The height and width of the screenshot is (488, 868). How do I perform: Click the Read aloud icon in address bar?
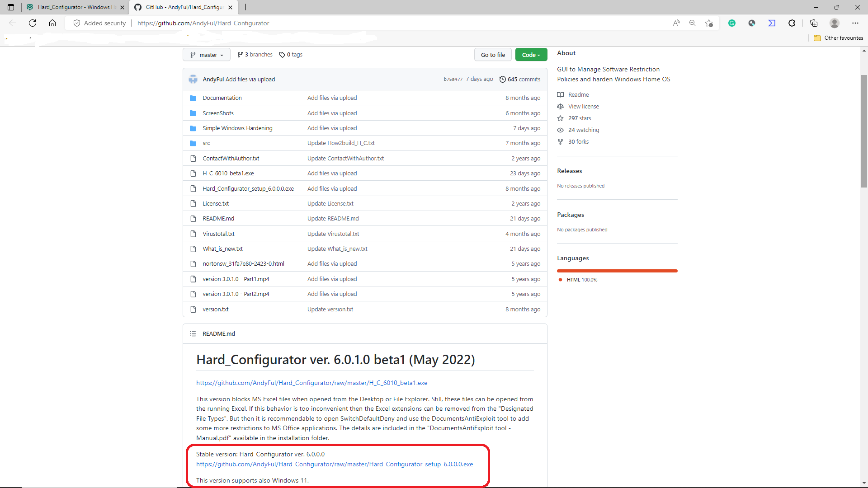pyautogui.click(x=676, y=23)
